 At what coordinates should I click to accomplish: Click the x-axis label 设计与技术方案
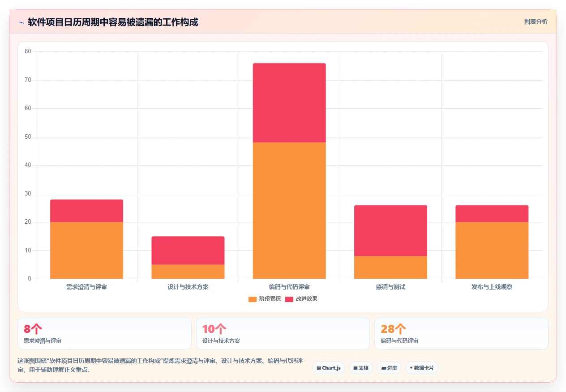coord(188,287)
